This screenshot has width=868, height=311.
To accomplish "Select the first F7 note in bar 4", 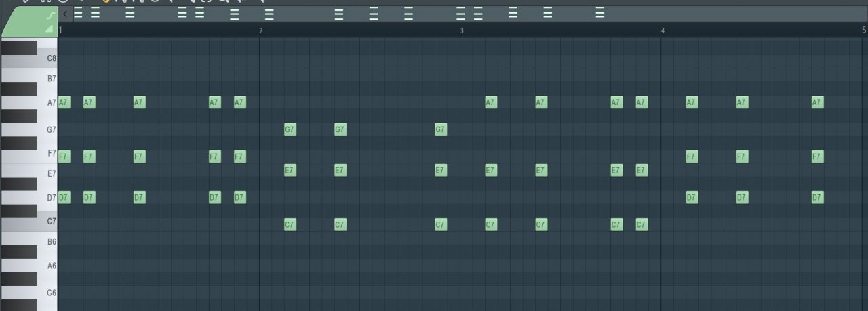I will pos(692,157).
